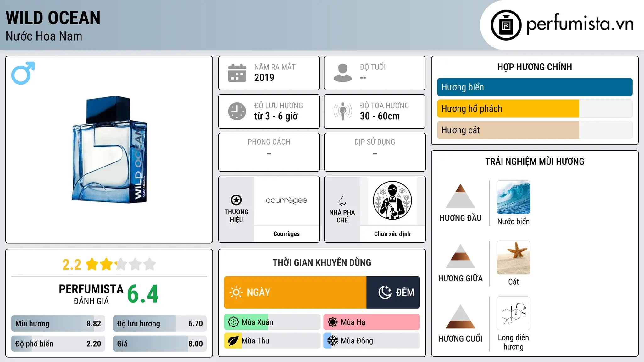Click the clock icon beside ĐỘ LƯU HƯƠNG
The width and height of the screenshot is (644, 362).
(x=237, y=111)
